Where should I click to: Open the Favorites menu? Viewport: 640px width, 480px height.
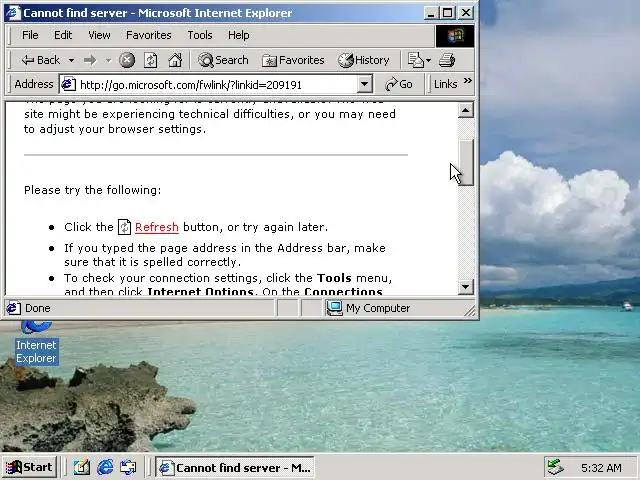149,35
